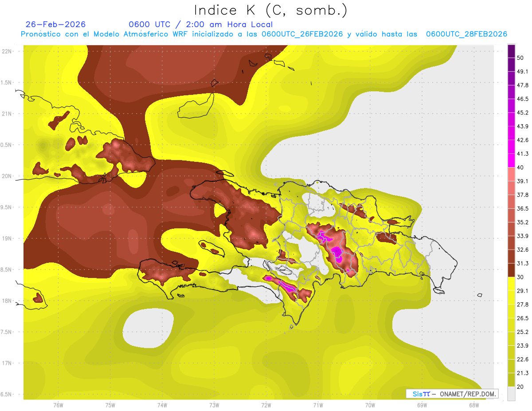Click colorbar value '22.6'
The height and width of the screenshot is (411, 532).
tap(523, 359)
